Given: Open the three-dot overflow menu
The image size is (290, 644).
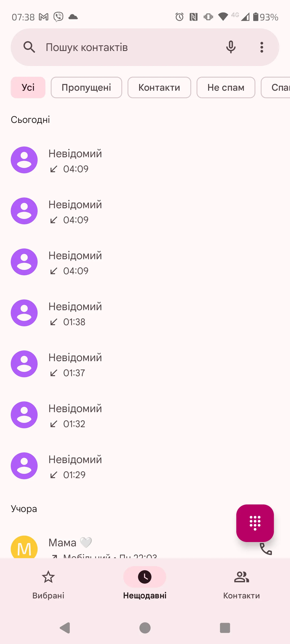Looking at the screenshot, I should click(x=262, y=47).
